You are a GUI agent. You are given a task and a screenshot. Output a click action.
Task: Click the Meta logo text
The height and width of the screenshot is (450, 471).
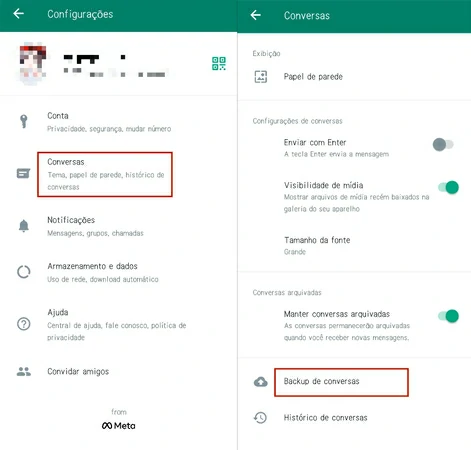click(x=119, y=426)
